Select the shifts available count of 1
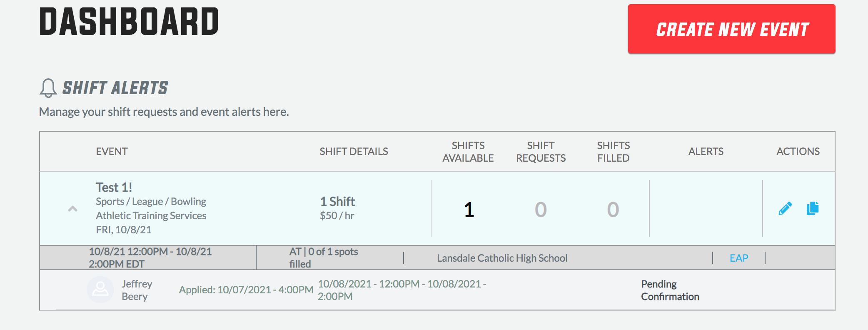Screen dimensions: 868x330 (x=469, y=210)
